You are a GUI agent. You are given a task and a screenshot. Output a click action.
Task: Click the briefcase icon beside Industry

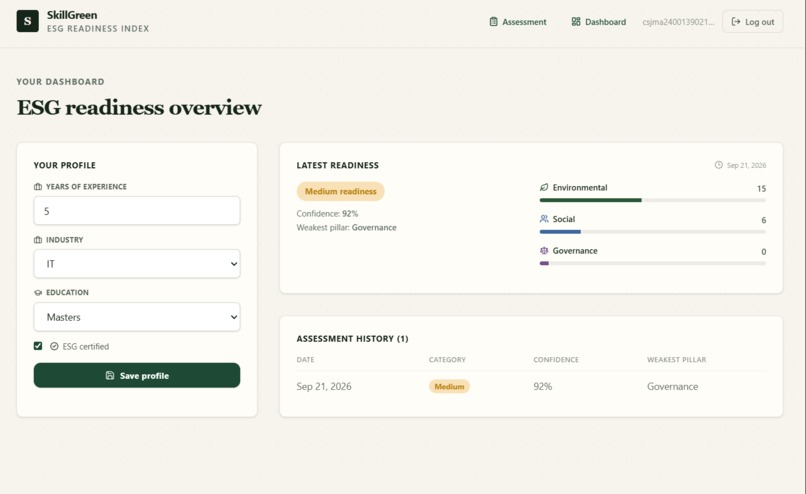(x=38, y=240)
